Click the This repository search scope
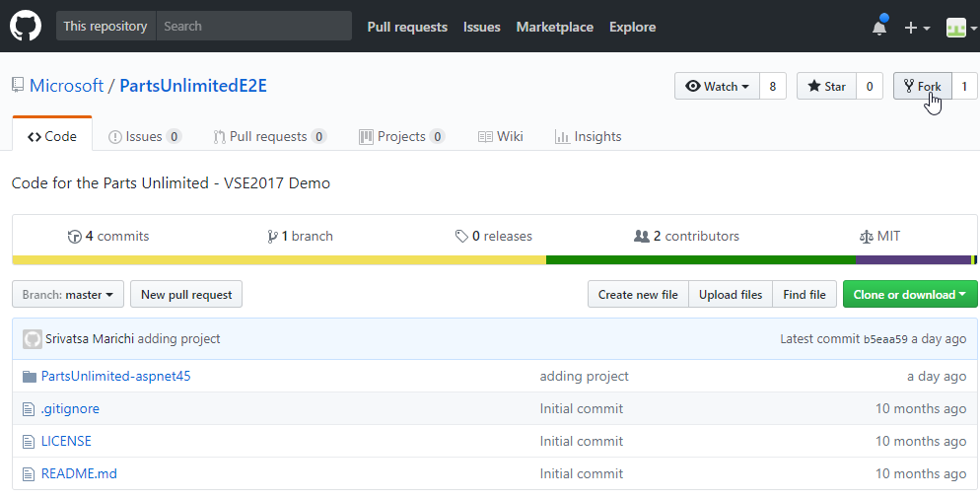Screen dimensions: 980x499 coord(105,27)
